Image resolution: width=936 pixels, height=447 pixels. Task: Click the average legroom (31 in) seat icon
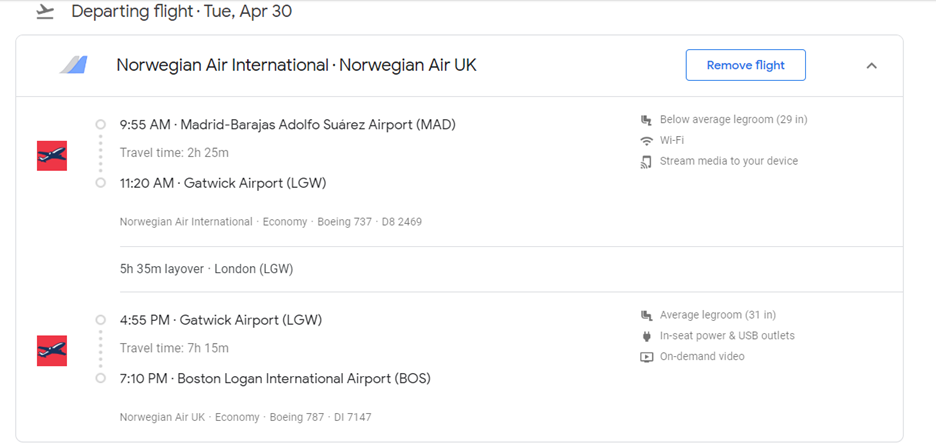[x=646, y=316]
